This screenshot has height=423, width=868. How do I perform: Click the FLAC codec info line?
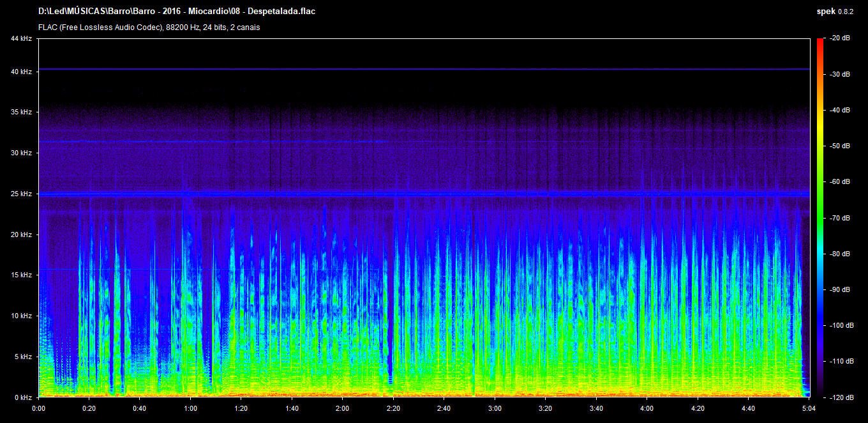pyautogui.click(x=149, y=27)
